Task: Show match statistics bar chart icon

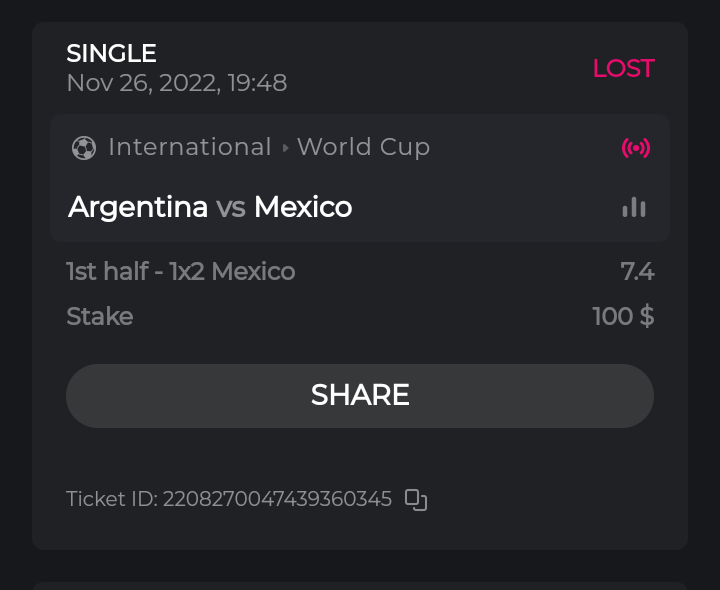Action: 634,207
